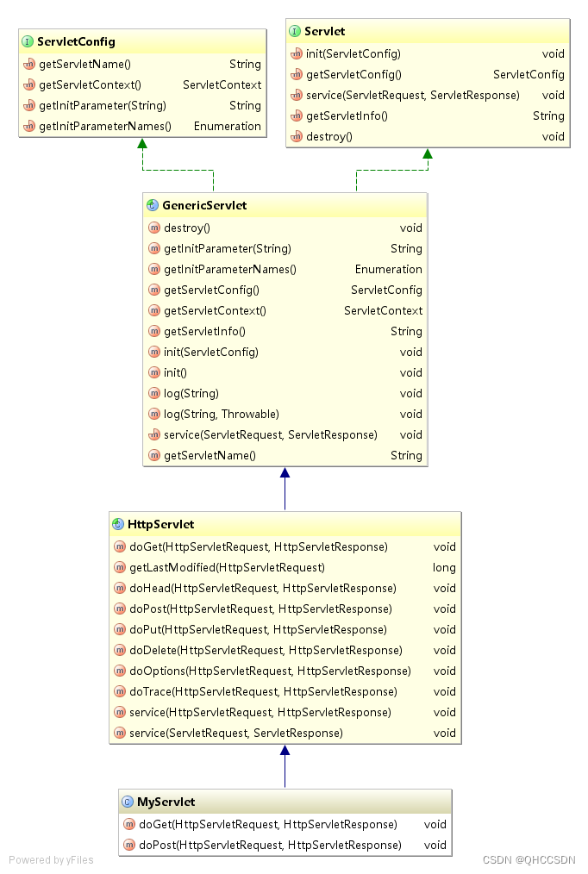Click getServletConfig() in GenericServlet
Screen dimensions: 588x874
click(212, 290)
